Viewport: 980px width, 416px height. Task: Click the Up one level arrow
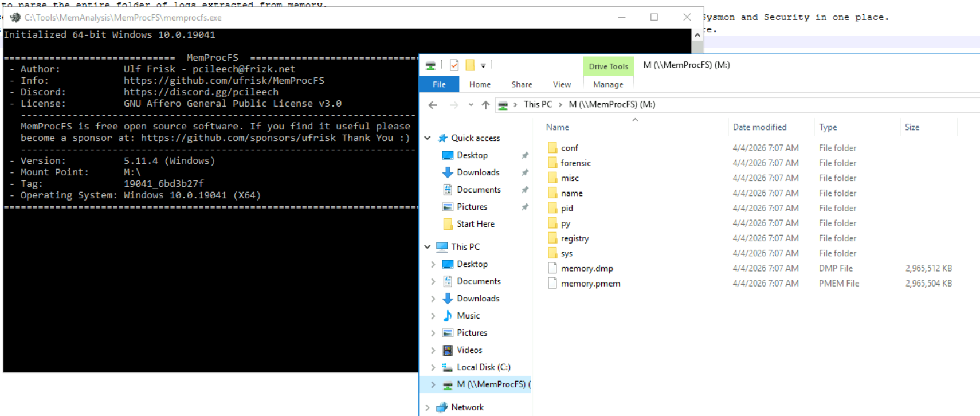pyautogui.click(x=485, y=105)
